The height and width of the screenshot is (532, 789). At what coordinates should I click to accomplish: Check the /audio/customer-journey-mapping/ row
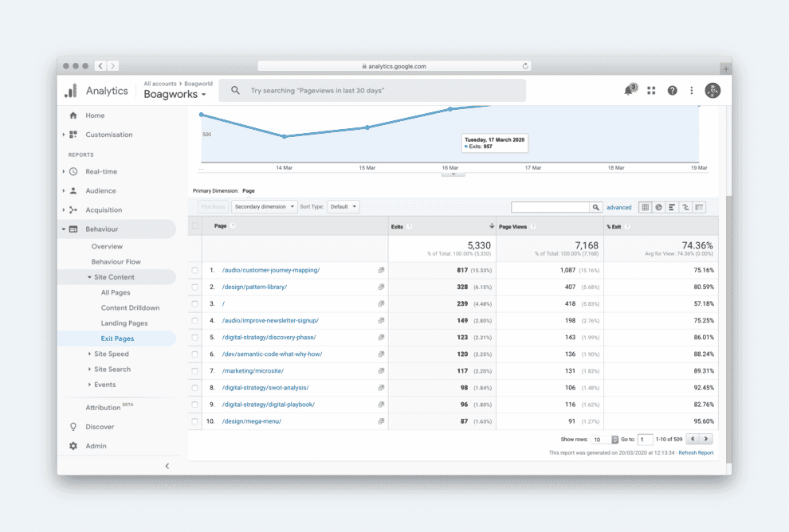(x=194, y=270)
